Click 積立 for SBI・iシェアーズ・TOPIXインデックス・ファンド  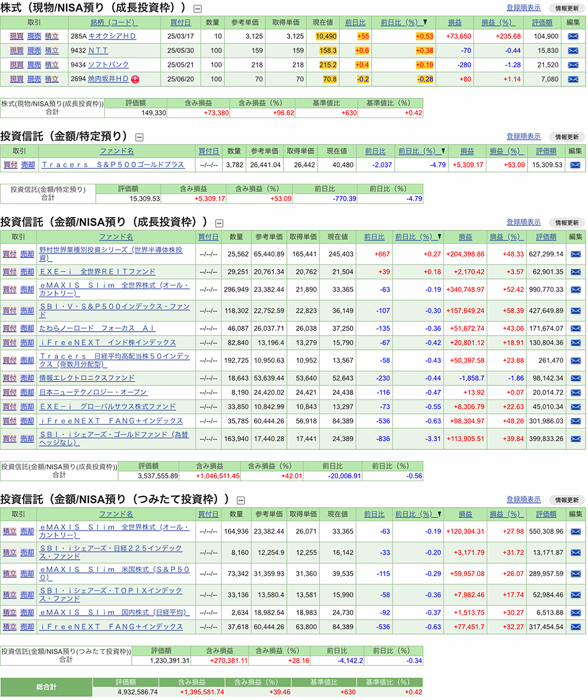[x=9, y=594]
